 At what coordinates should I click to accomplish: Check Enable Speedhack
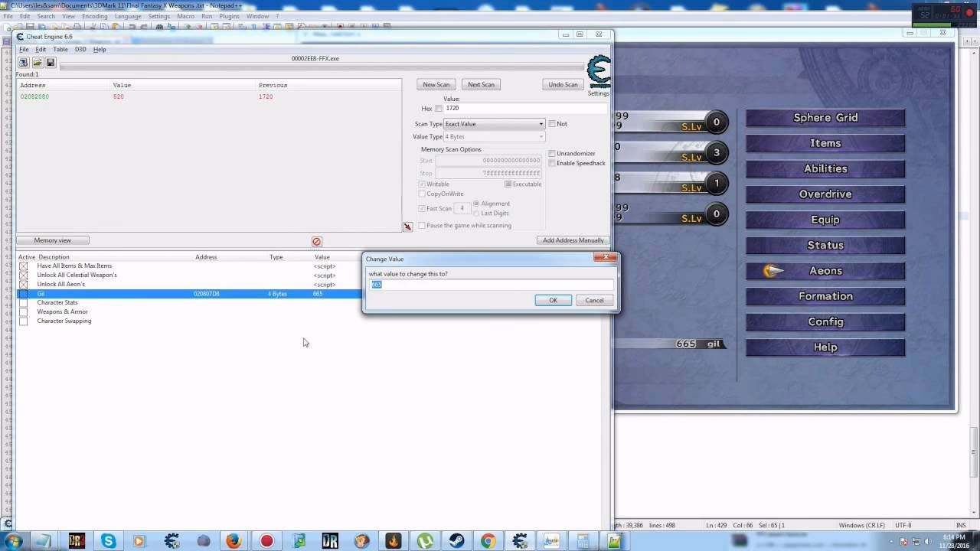tap(552, 163)
